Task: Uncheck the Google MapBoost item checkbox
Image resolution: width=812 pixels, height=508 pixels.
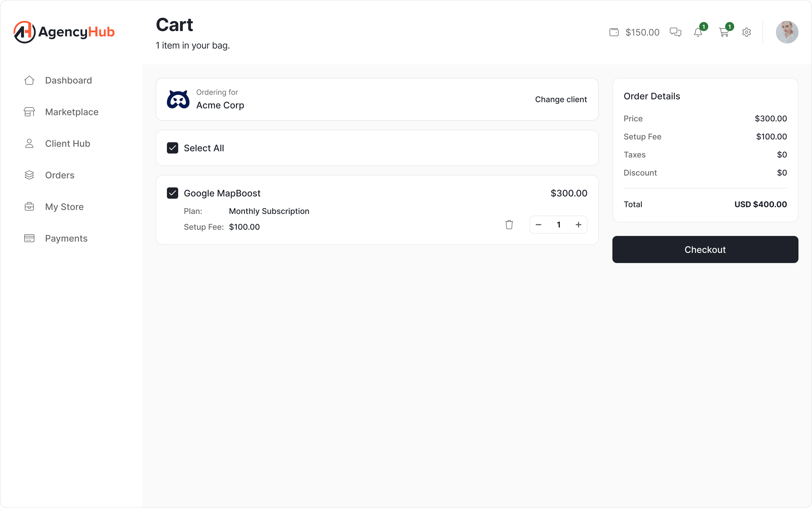Action: point(173,193)
